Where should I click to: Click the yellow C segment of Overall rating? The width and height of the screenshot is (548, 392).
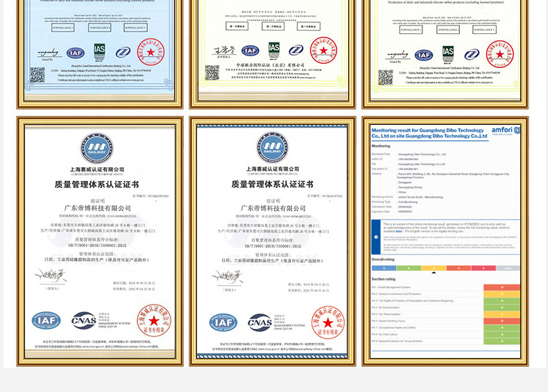[434, 269]
